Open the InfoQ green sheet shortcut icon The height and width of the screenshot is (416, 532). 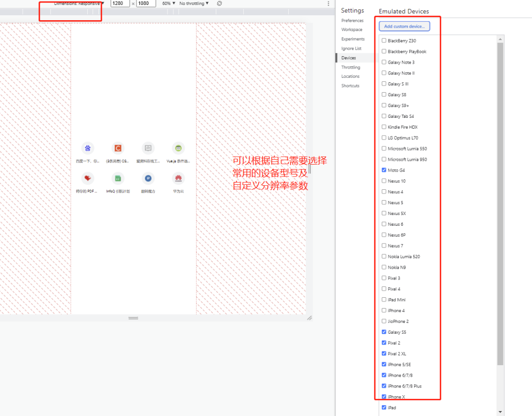[x=118, y=178]
